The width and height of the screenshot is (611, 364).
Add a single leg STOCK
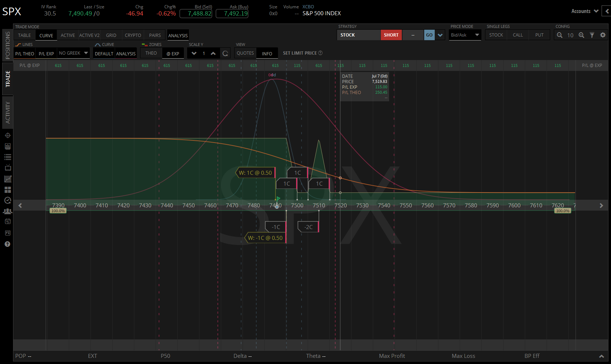coord(496,35)
